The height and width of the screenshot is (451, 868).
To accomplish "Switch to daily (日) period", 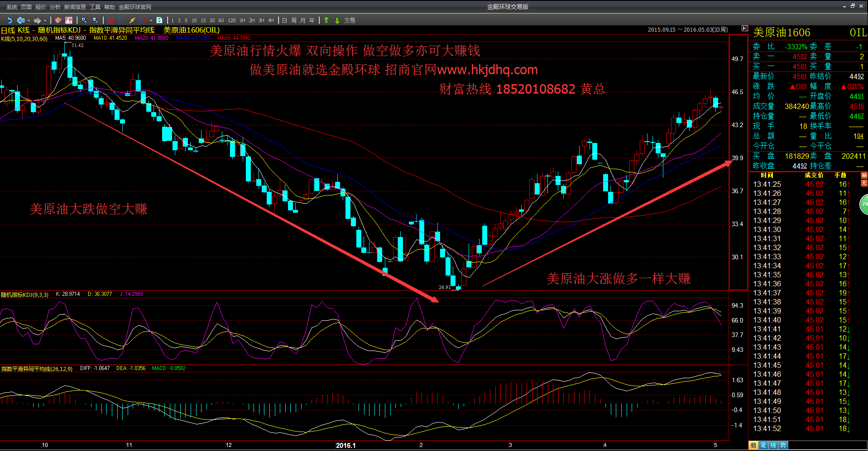I will pyautogui.click(x=284, y=20).
